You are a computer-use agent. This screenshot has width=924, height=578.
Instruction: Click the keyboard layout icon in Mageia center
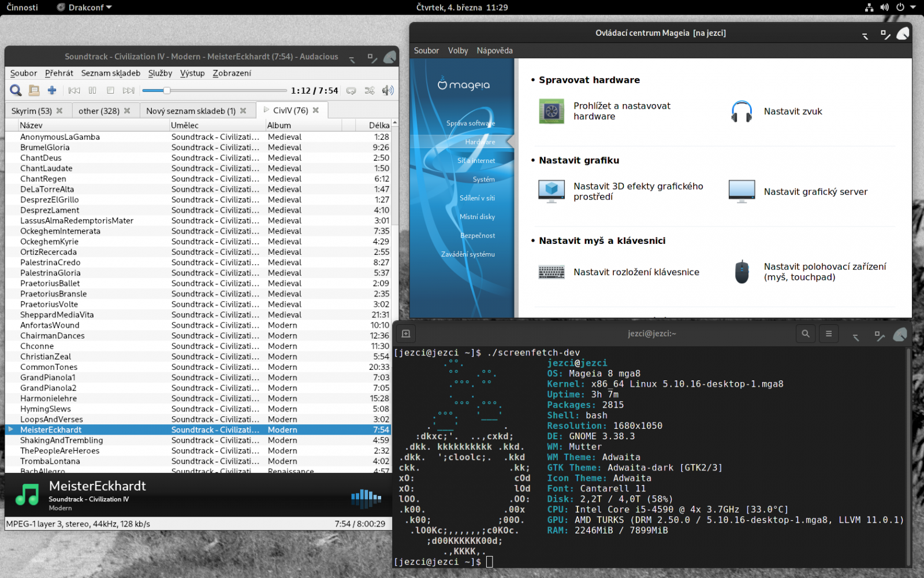tap(551, 272)
